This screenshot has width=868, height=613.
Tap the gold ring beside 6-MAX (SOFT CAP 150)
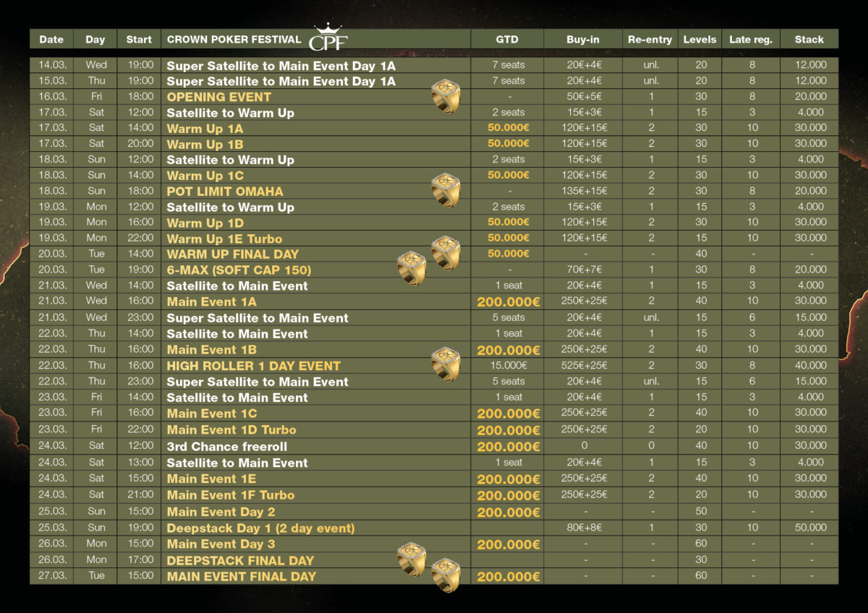point(412,268)
